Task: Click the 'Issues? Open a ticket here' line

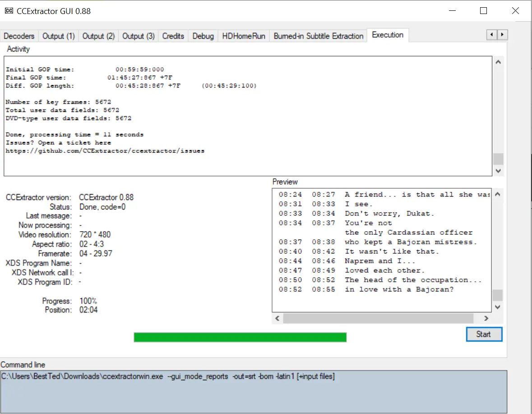Action: click(x=58, y=143)
